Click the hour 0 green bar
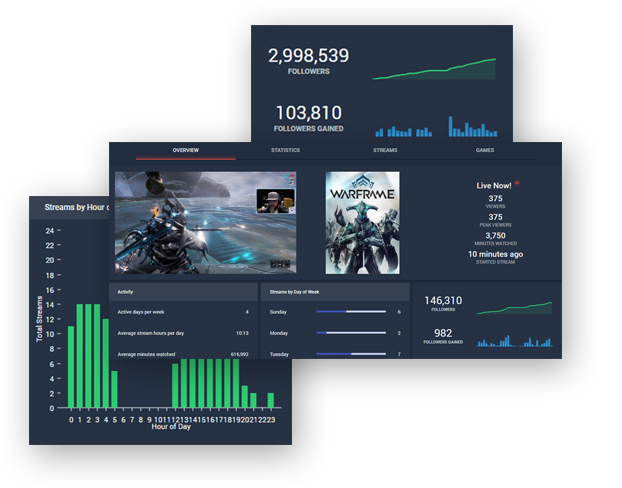The width and height of the screenshot is (622, 488). click(71, 367)
